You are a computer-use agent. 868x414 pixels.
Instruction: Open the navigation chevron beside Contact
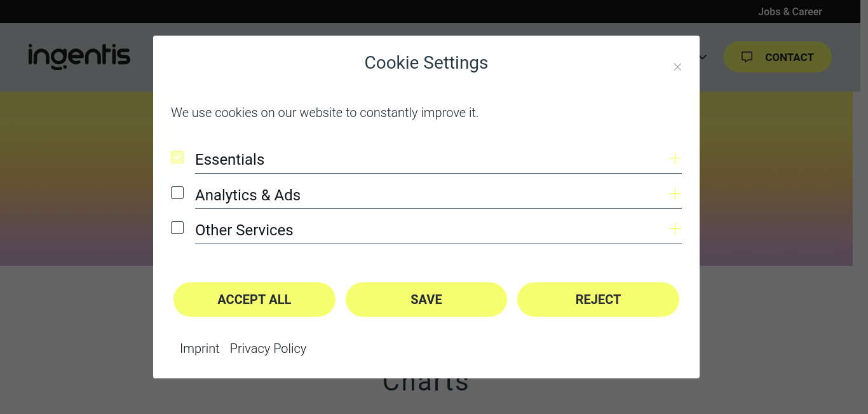703,57
